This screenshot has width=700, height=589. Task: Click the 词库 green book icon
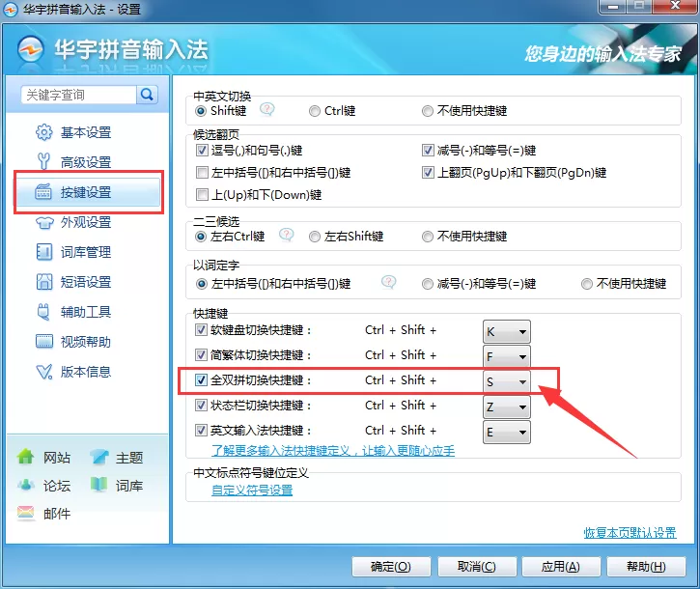pyautogui.click(x=98, y=485)
